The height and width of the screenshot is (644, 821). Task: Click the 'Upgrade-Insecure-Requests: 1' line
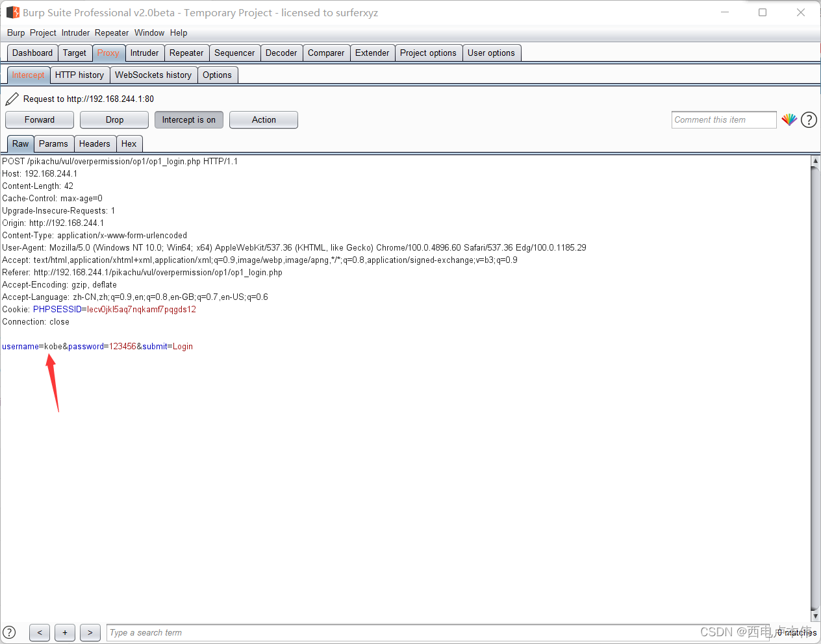tap(58, 211)
